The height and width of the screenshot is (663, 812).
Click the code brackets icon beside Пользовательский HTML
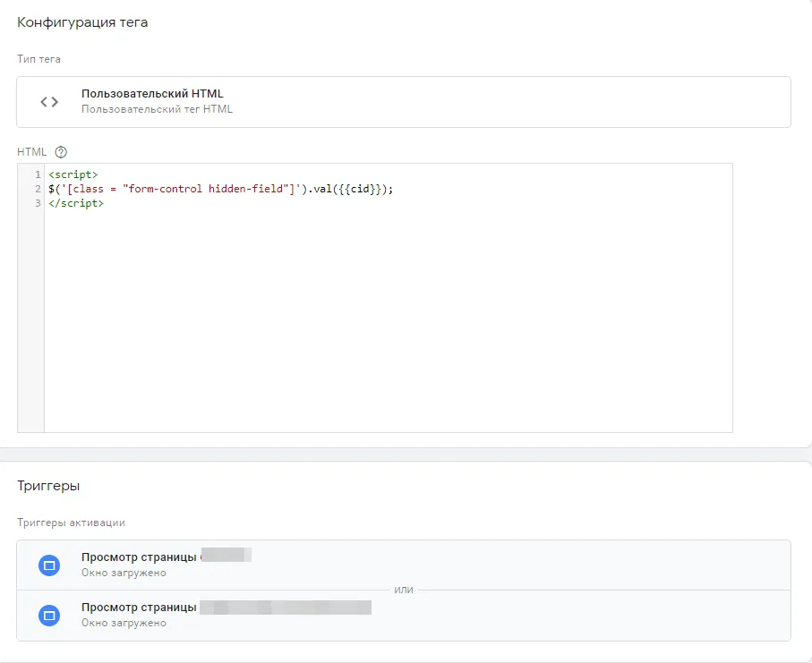pos(49,102)
